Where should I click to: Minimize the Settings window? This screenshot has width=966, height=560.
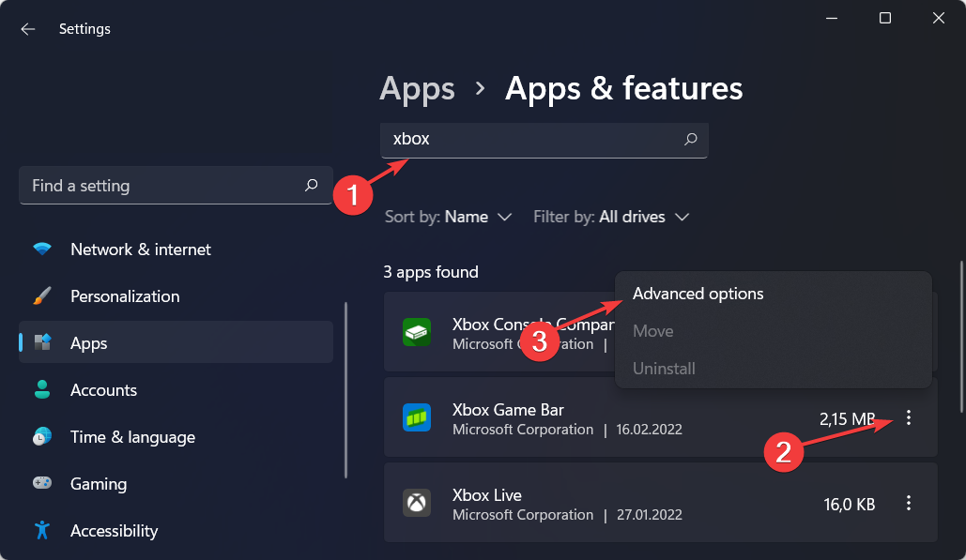(832, 18)
